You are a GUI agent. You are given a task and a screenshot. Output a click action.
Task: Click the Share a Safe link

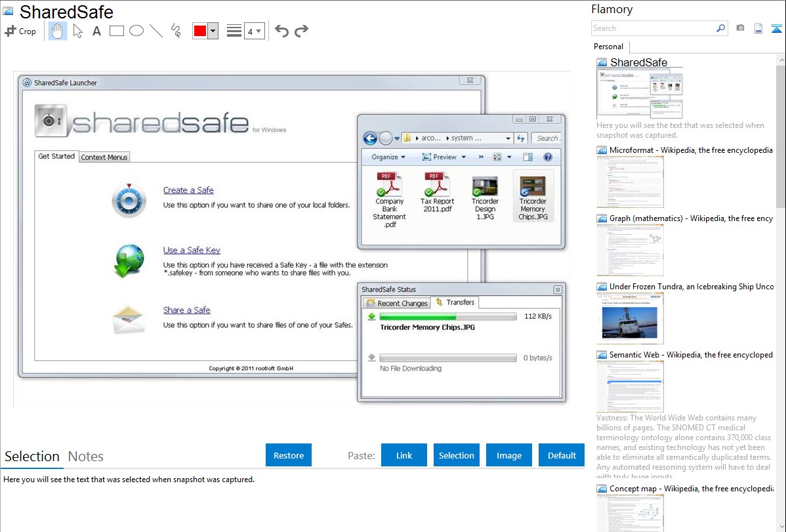(x=186, y=310)
